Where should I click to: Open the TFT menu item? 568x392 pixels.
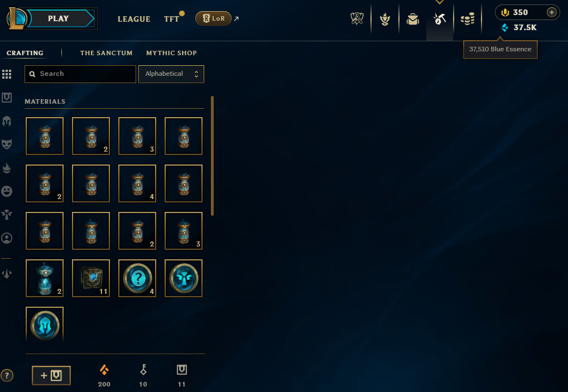click(x=172, y=19)
